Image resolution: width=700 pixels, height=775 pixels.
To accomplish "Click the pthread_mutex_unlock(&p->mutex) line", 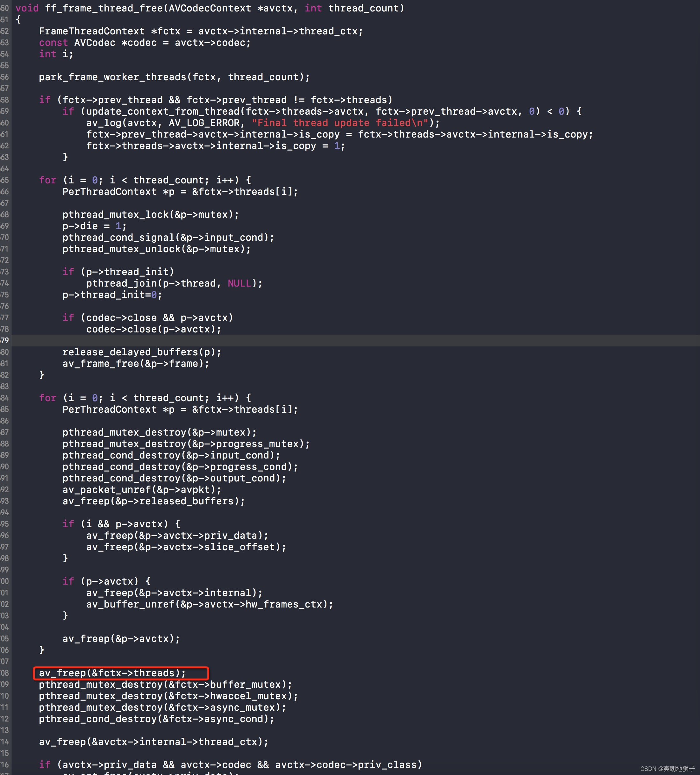I will point(156,249).
